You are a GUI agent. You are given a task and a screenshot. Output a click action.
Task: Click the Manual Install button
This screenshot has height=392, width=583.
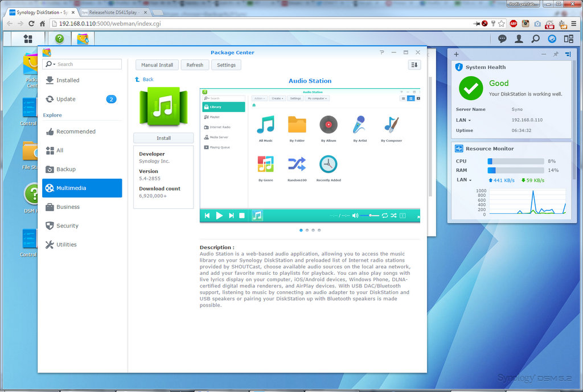click(157, 65)
